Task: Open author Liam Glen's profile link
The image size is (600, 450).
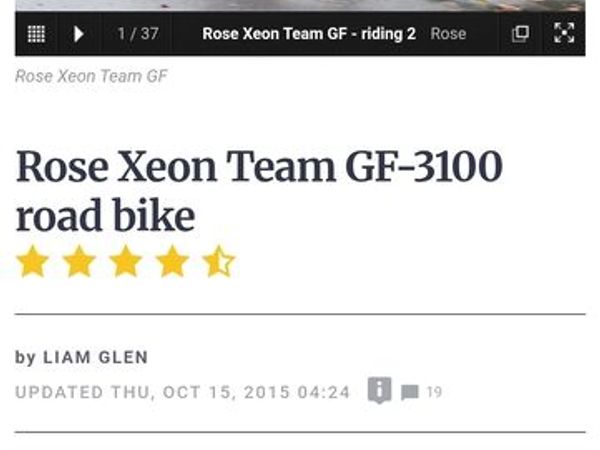Action: pyautogui.click(x=95, y=357)
